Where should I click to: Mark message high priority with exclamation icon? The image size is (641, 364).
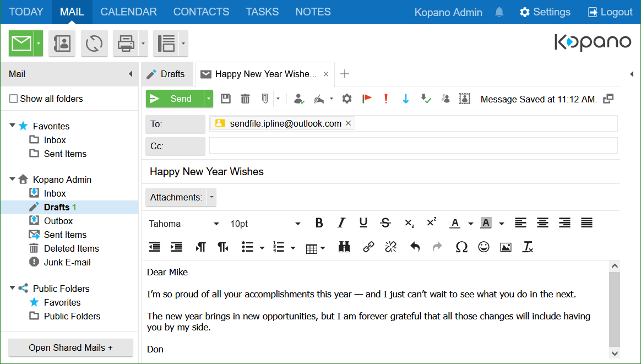click(x=386, y=99)
